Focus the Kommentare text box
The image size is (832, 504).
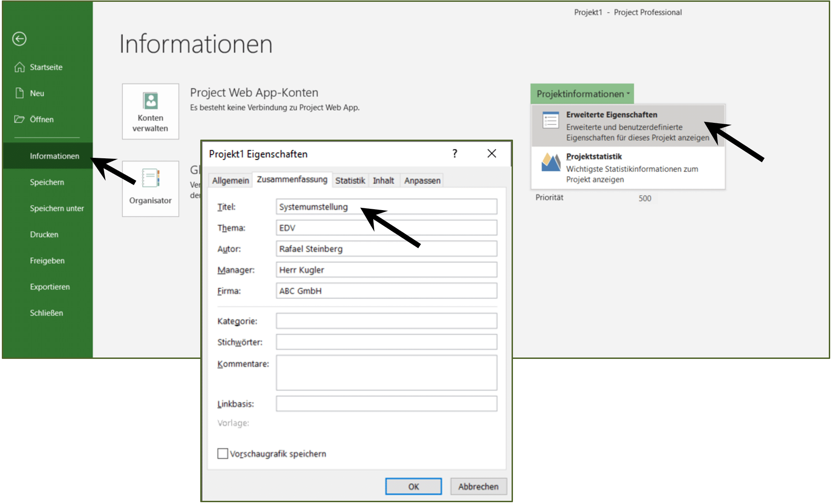pos(386,373)
